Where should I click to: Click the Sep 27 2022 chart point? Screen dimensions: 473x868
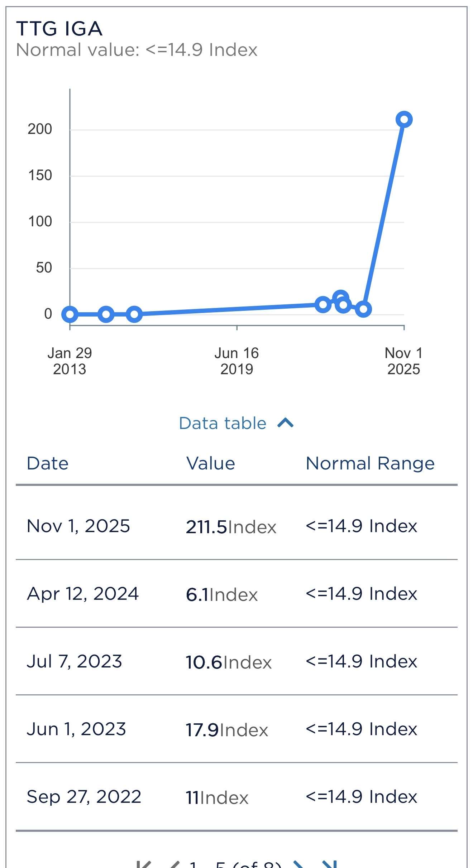pos(323,304)
